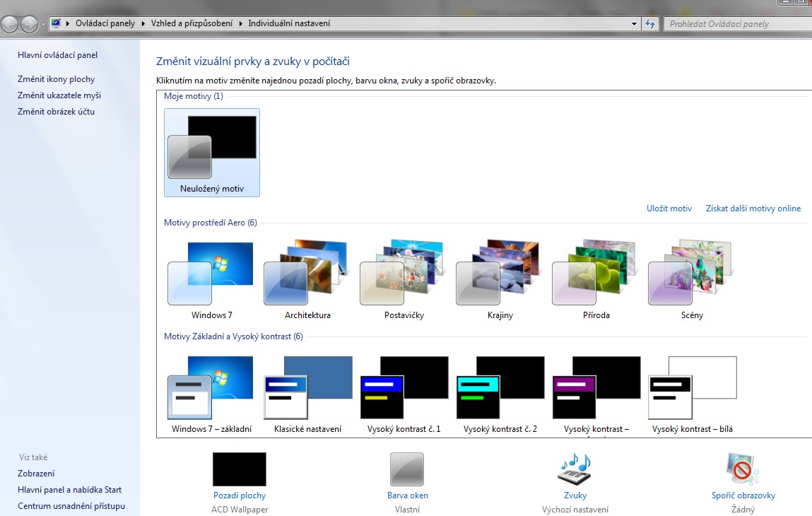Image resolution: width=812 pixels, height=516 pixels.
Task: Click the Výchozí nastavení label under Zvuky
Action: coord(575,510)
